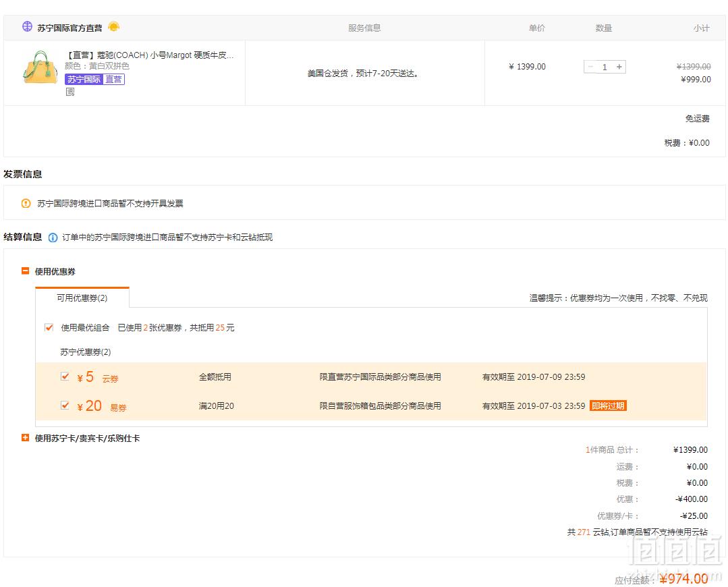Click the 有效期至 2019-07-03 23:59 expiry text
The image size is (728, 587).
click(534, 406)
